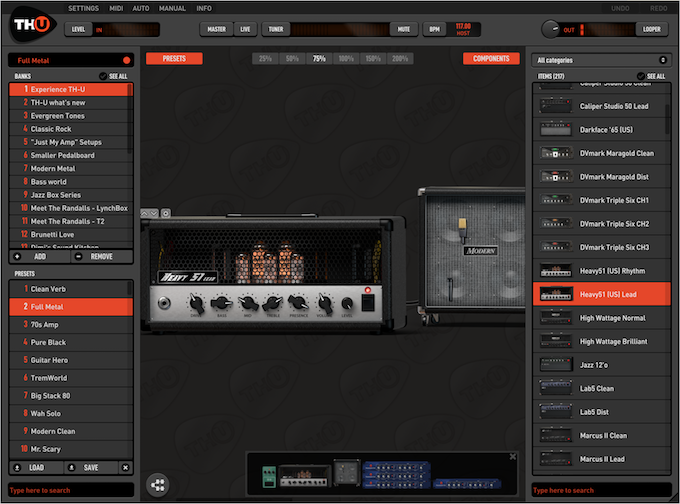Toggle SEE ALL checkbox in the Banks panel
Viewport: 680px width, 504px height.
(x=103, y=76)
